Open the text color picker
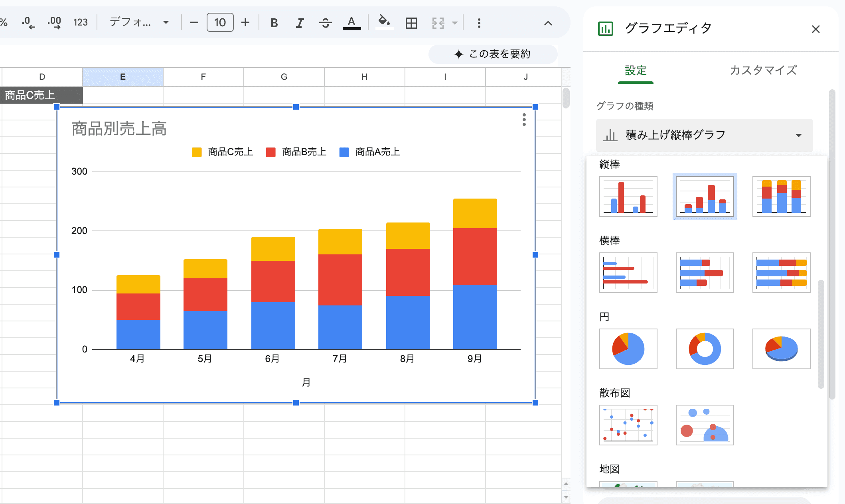Image resolution: width=845 pixels, height=504 pixels. click(x=351, y=23)
